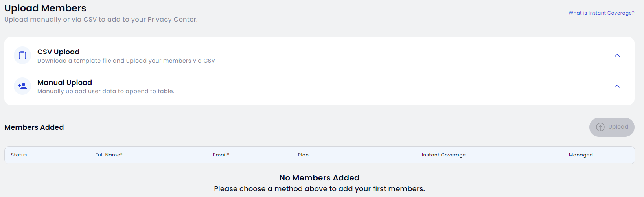Click the Members Added heading

click(x=34, y=127)
